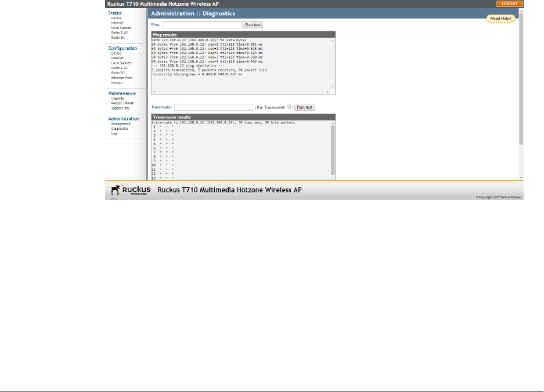
Task: Click the 'round-trip min/avg/max' result line
Action: pyautogui.click(x=197, y=74)
